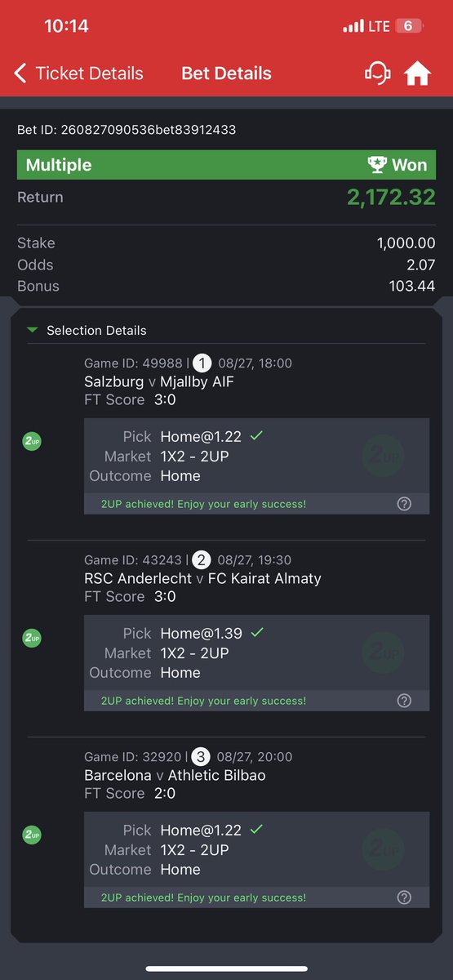Tap the Bet ID text
Viewport: 453px width, 980px height.
coord(127,130)
